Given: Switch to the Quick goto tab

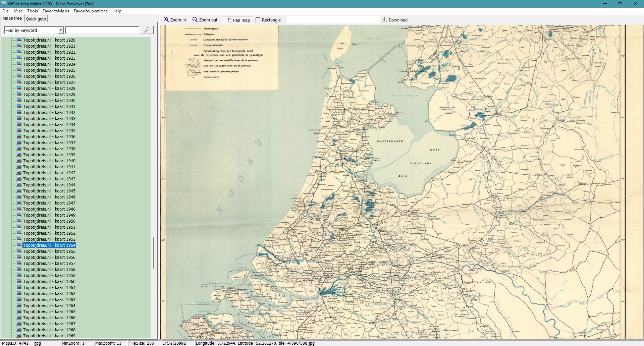Looking at the screenshot, I should point(36,19).
